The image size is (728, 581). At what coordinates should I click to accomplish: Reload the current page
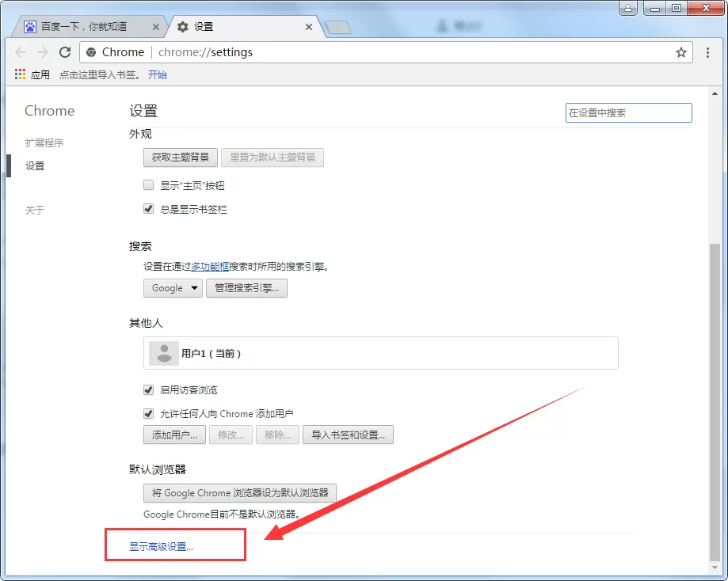click(65, 52)
